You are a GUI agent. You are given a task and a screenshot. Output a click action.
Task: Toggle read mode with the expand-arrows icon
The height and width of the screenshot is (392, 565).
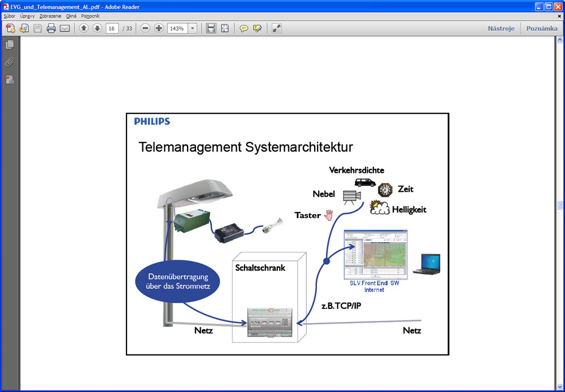coord(277,28)
